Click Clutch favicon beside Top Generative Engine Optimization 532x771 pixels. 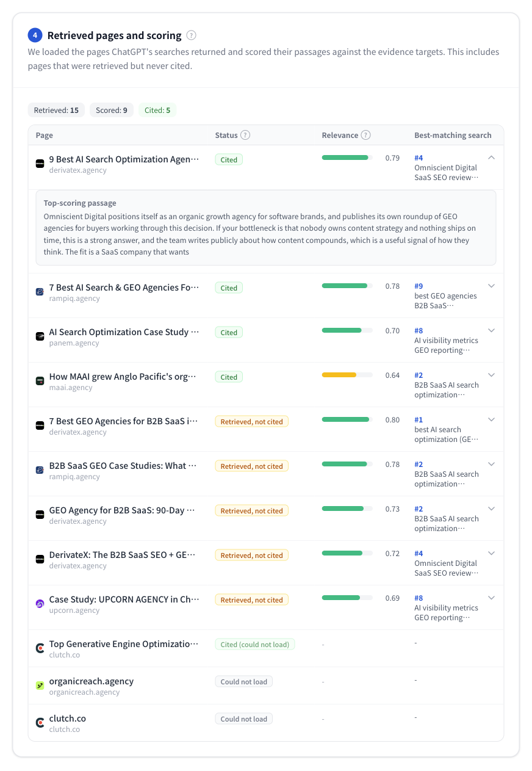[40, 648]
